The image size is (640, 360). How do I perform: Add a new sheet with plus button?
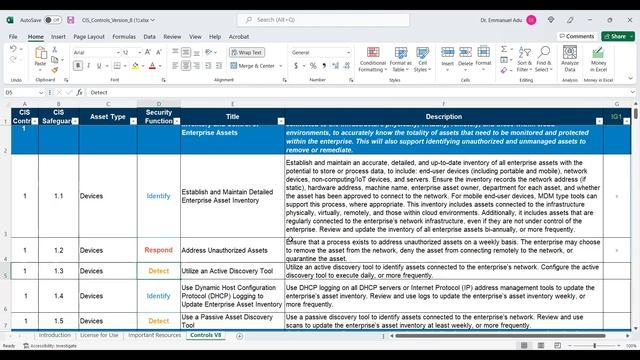(240, 336)
